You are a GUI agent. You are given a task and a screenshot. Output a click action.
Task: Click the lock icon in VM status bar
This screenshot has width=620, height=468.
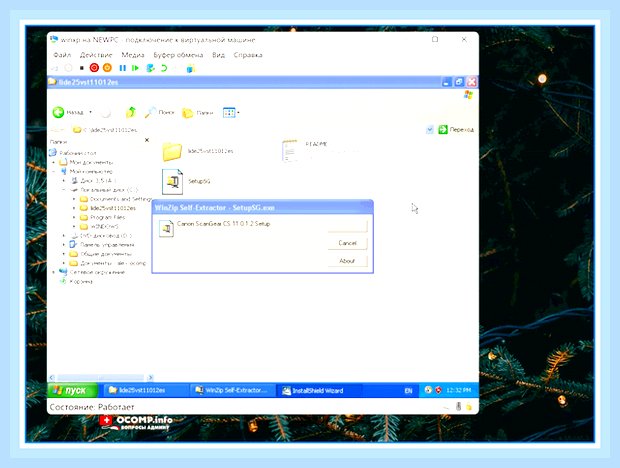469,406
